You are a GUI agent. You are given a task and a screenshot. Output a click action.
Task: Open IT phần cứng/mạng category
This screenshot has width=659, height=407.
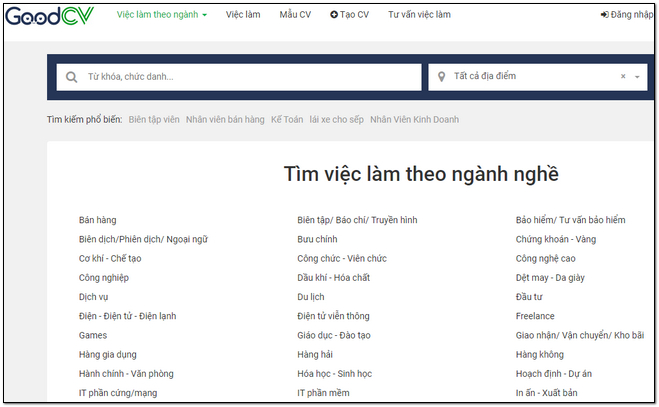point(118,393)
